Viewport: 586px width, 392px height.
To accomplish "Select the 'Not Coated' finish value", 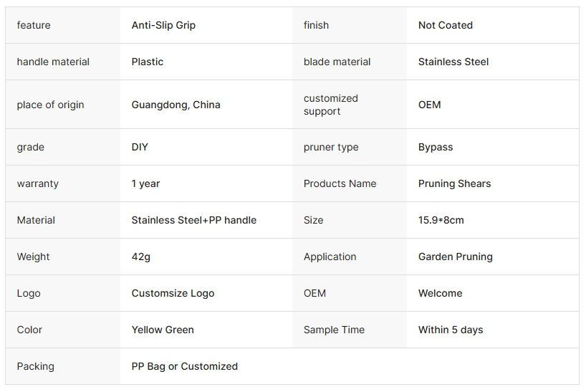I will [x=445, y=25].
